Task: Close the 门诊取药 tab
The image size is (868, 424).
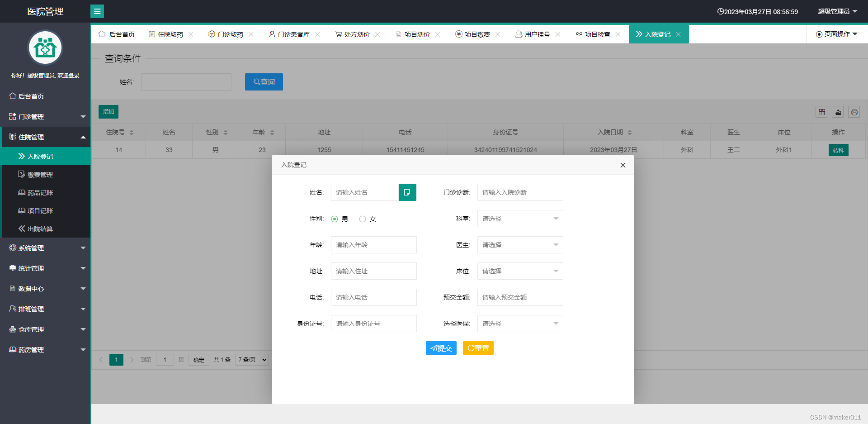Action: [x=251, y=34]
